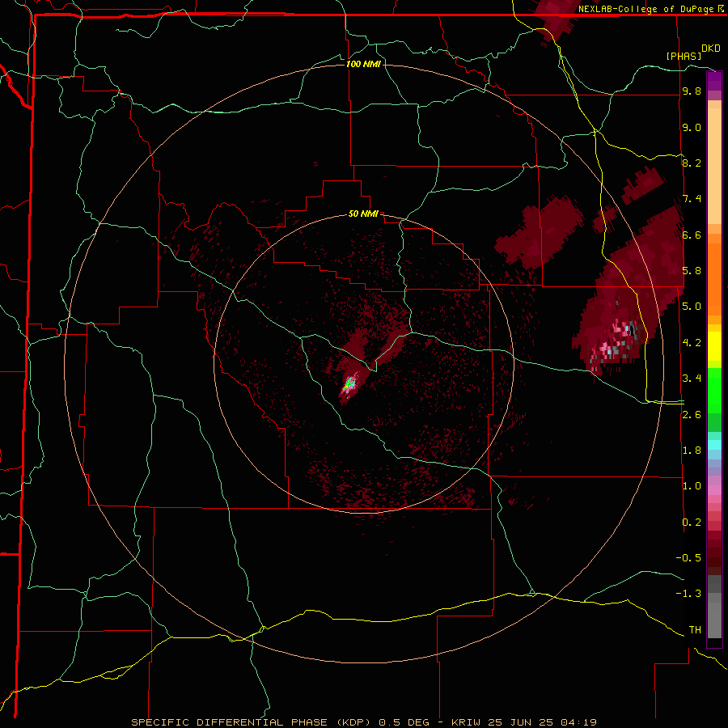Click the 4.2 scale value
The image size is (728, 728).
click(x=692, y=343)
